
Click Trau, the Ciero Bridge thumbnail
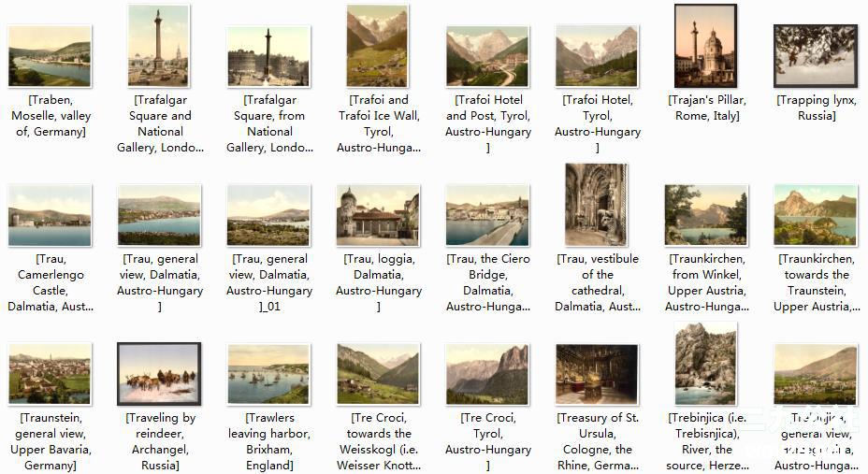click(487, 215)
